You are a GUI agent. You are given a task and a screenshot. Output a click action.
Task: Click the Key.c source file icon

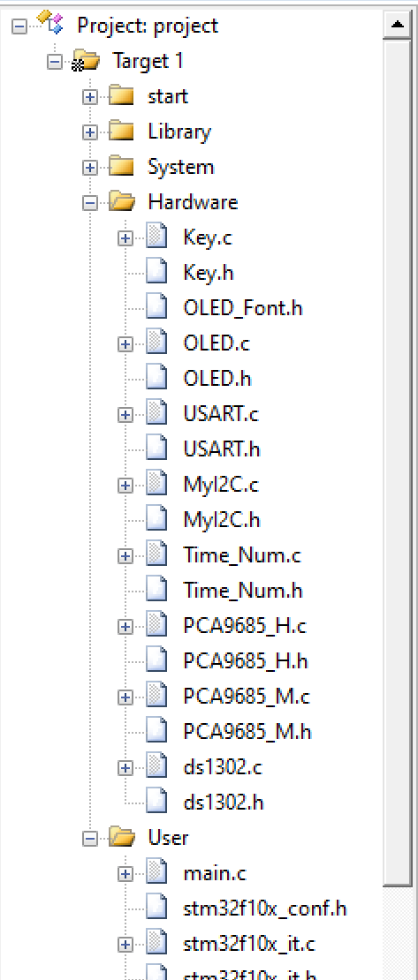tap(156, 237)
